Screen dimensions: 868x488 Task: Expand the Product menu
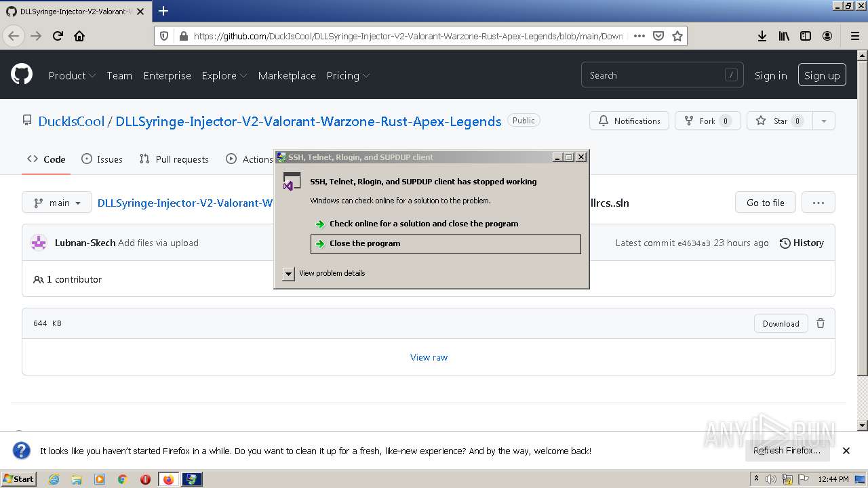(x=72, y=75)
